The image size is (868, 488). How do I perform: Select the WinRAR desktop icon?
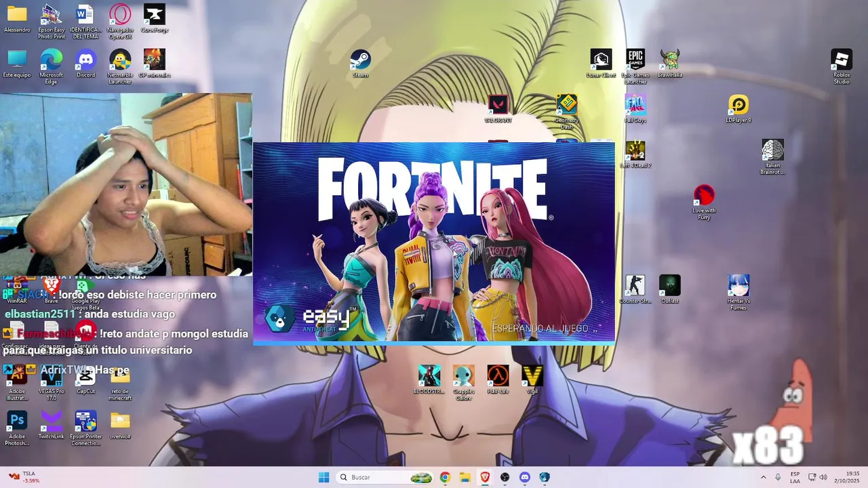[17, 291]
